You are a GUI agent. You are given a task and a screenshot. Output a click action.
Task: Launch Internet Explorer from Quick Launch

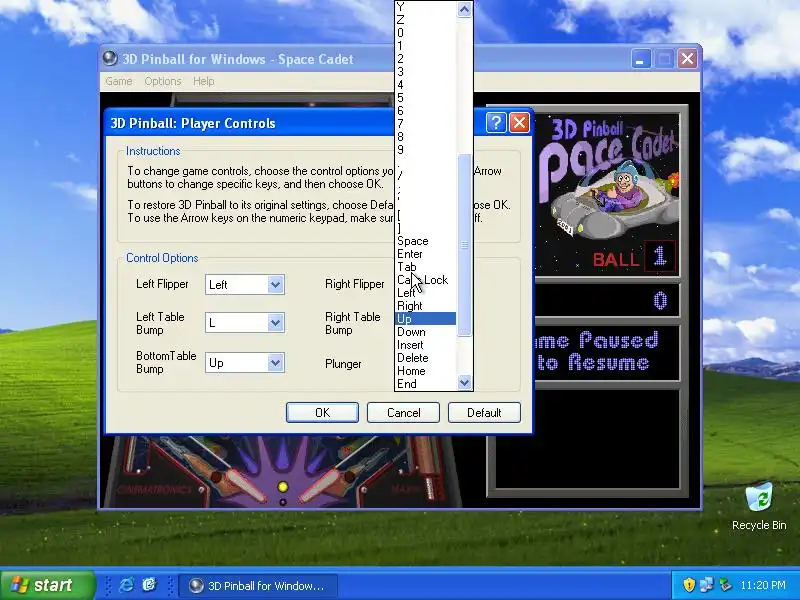[126, 585]
